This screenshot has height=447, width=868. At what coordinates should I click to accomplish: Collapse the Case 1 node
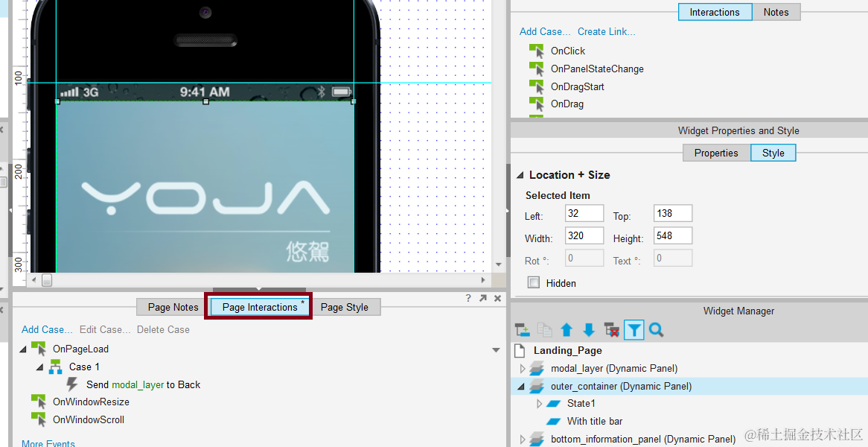[x=40, y=367]
